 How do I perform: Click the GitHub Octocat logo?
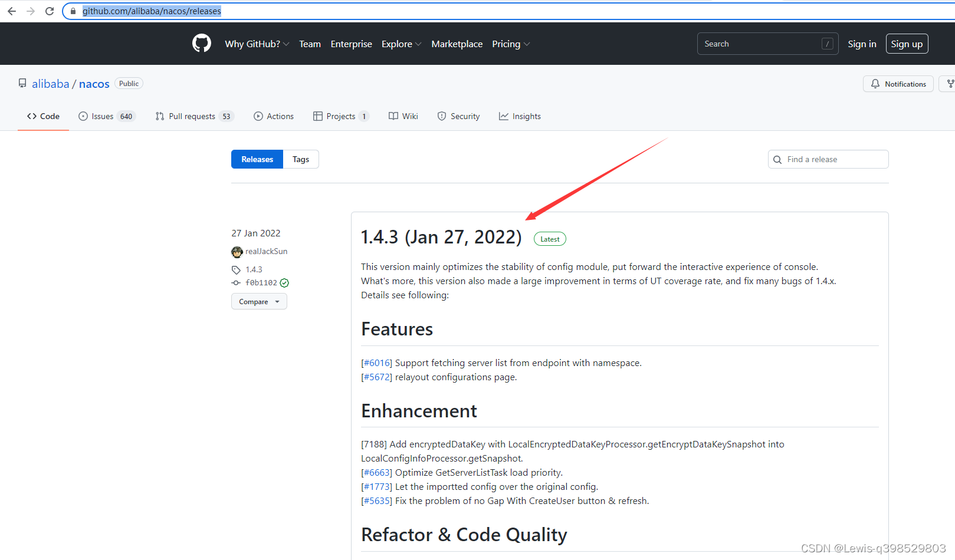tap(202, 44)
